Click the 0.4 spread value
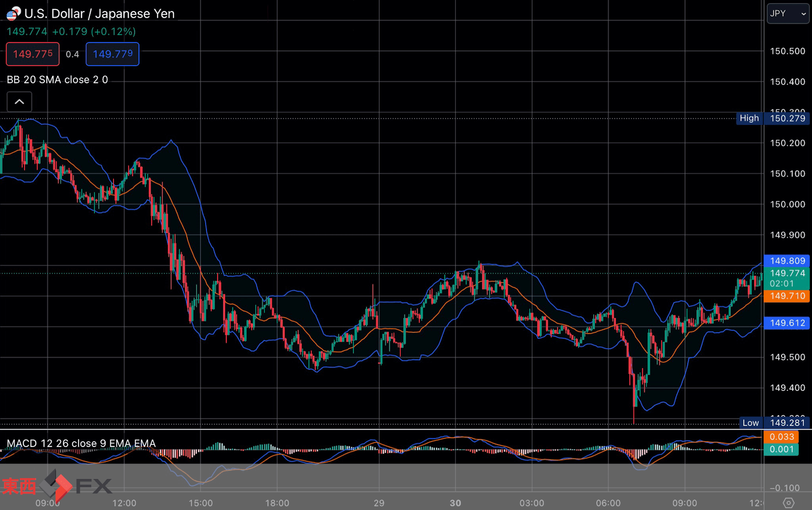This screenshot has height=510, width=812. click(72, 54)
